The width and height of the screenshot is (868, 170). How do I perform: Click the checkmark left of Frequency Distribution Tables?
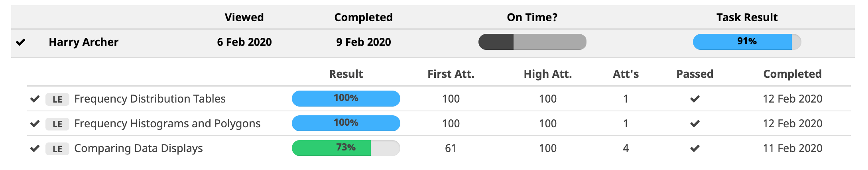[35, 99]
